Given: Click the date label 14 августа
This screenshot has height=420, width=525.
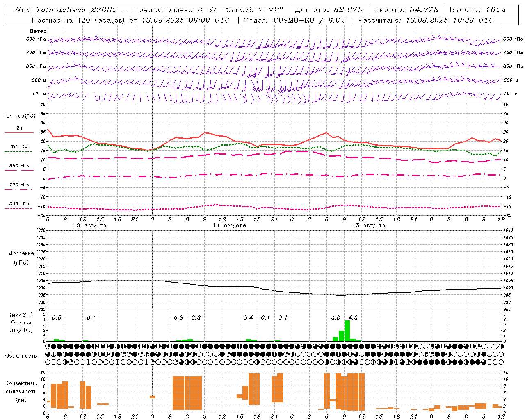Looking at the screenshot, I should 229,226.
